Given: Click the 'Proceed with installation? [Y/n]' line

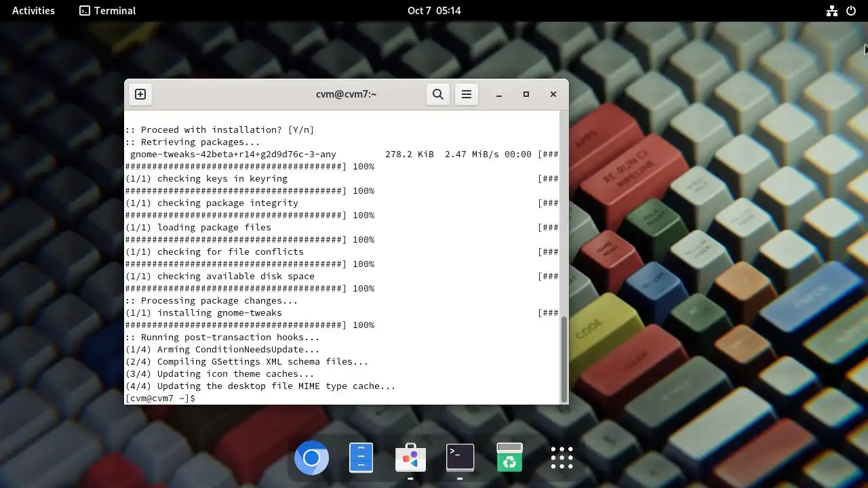Looking at the screenshot, I should [x=220, y=129].
